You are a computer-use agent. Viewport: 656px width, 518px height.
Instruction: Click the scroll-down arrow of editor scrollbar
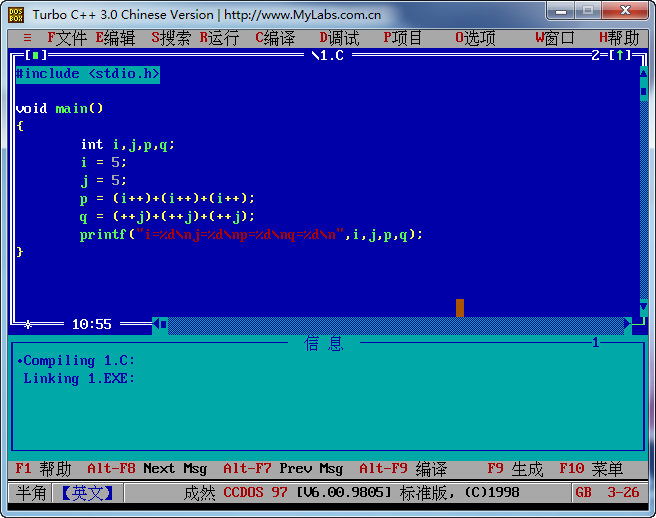tap(643, 308)
